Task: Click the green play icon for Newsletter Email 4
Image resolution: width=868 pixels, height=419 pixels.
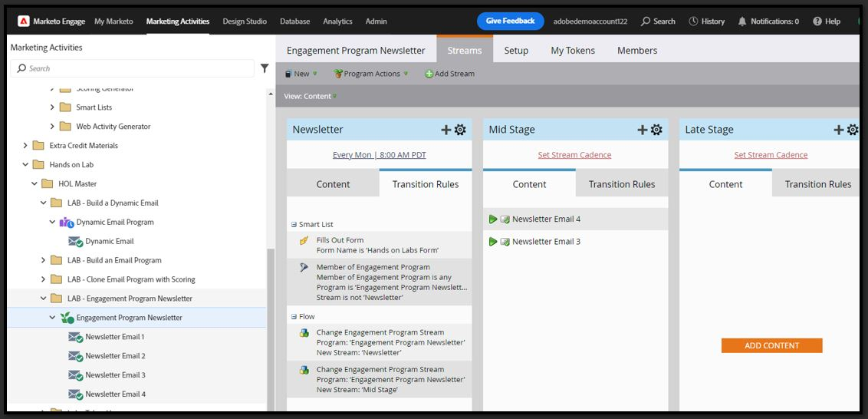Action: (x=493, y=219)
